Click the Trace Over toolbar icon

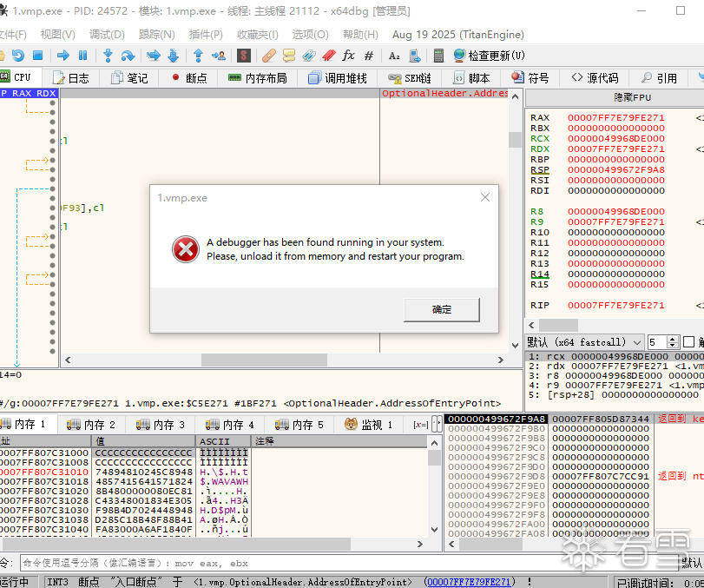174,56
